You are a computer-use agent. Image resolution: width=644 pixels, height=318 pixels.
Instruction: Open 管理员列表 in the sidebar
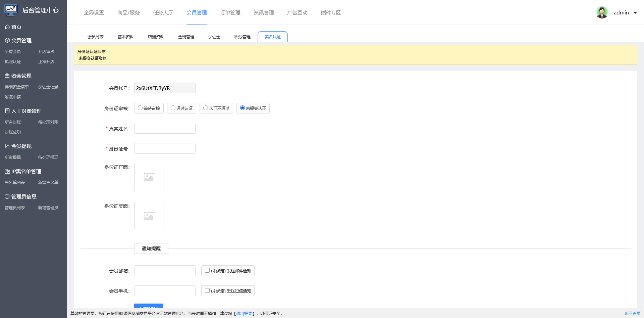15,208
